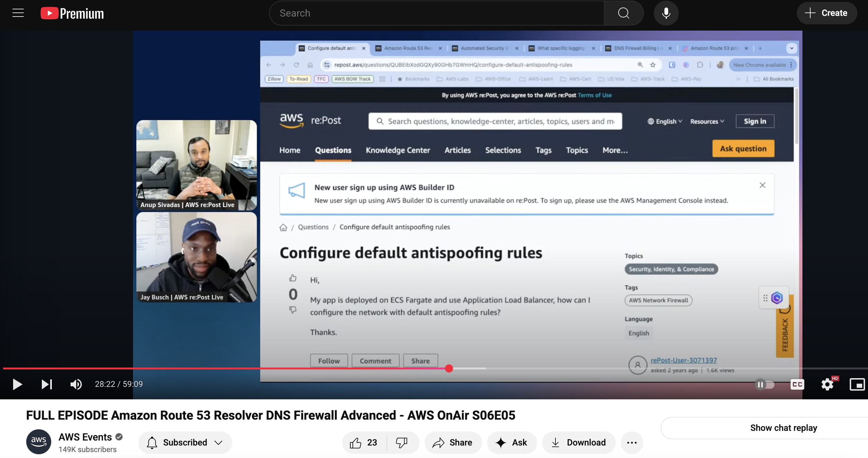Open the YouTube hamburger guide menu
This screenshot has height=458, width=868.
pos(18,13)
